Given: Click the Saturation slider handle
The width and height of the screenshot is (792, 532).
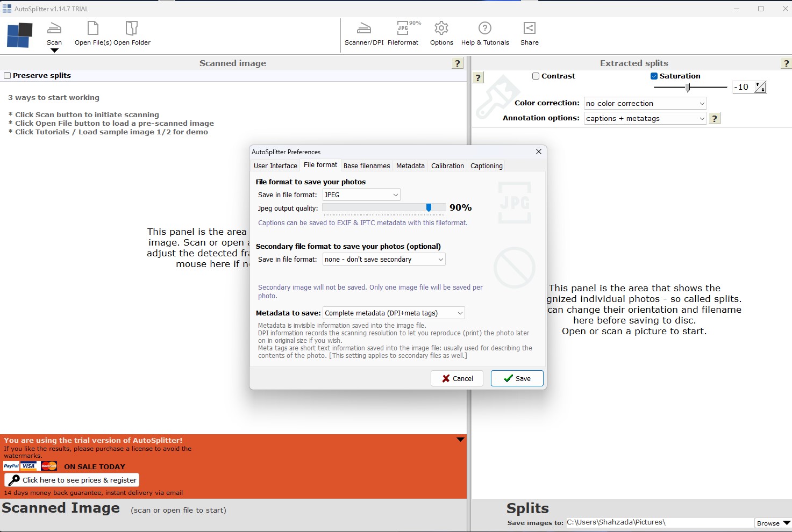Looking at the screenshot, I should [688, 87].
